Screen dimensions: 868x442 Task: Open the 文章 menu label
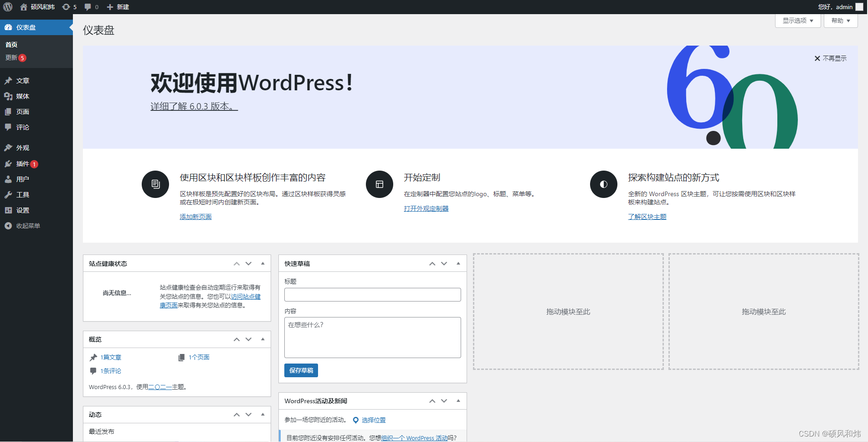pos(23,81)
